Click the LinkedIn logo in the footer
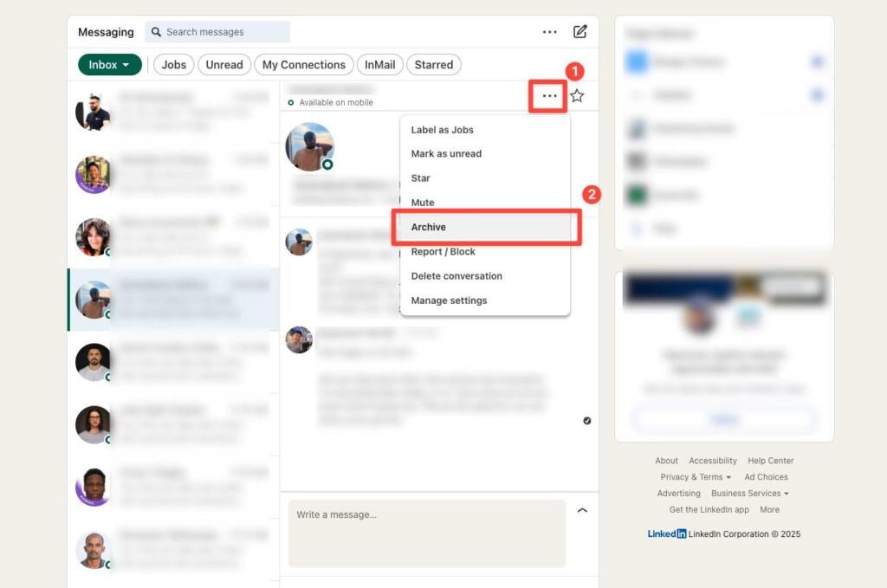 (x=667, y=534)
